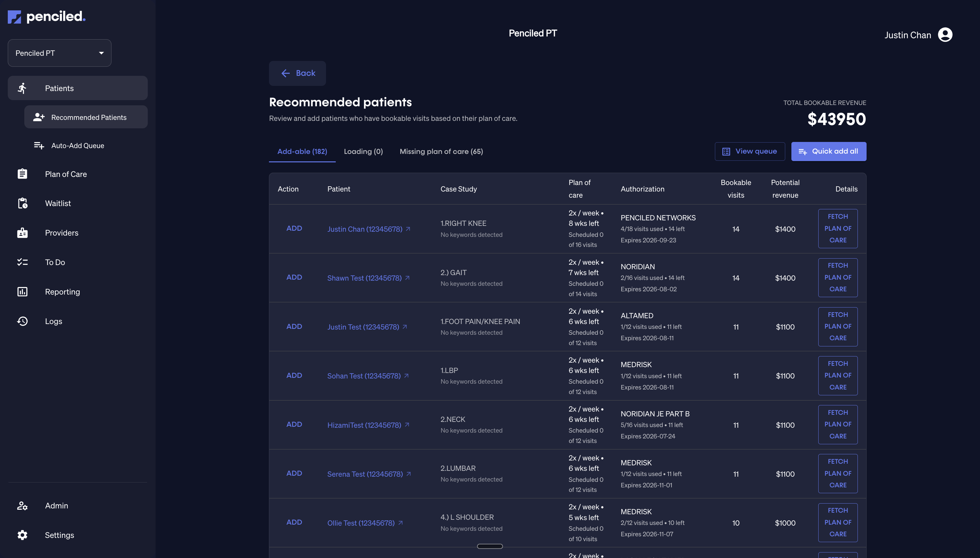Open Auto-Add Queue sidebar item
This screenshot has height=558, width=980.
click(86, 145)
